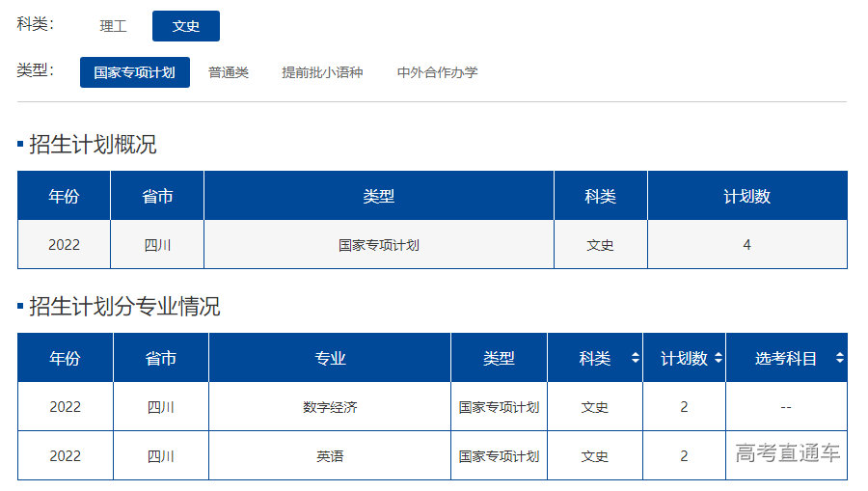
Task: Click the 专业 column header
Action: 330,358
